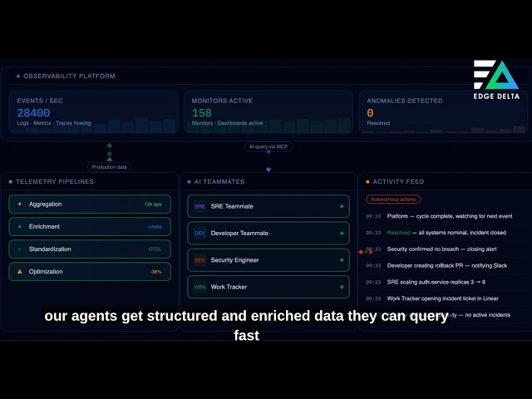Click the green Resolved status word

pyautogui.click(x=399, y=233)
